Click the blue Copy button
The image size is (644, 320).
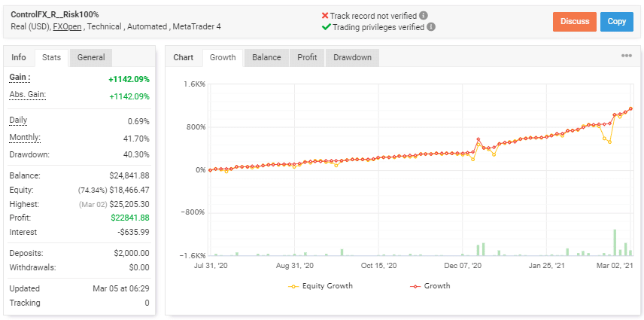(x=617, y=22)
